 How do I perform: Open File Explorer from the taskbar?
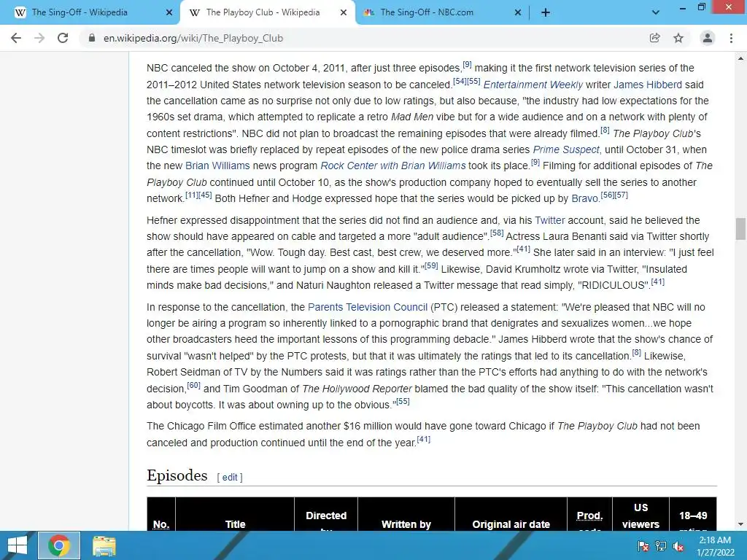tap(104, 545)
